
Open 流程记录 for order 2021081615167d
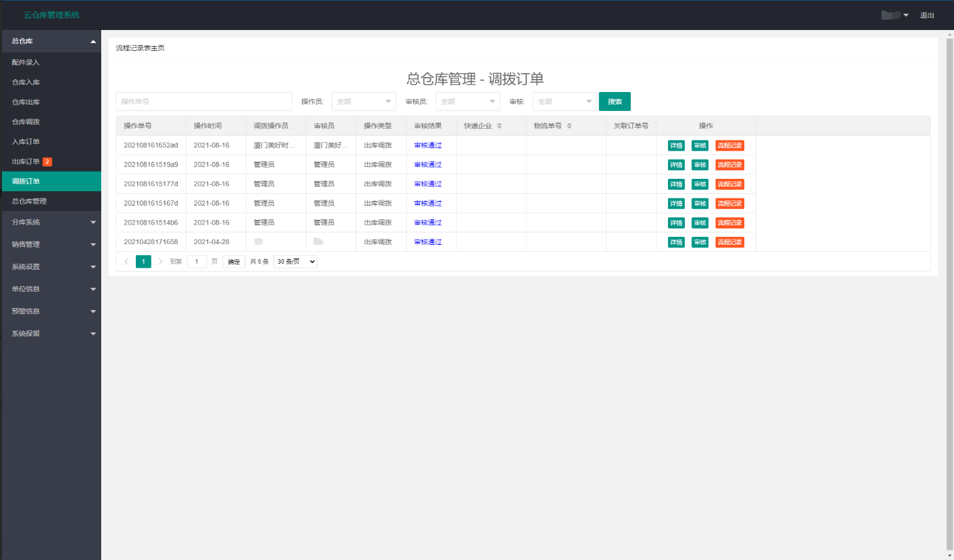(x=729, y=204)
